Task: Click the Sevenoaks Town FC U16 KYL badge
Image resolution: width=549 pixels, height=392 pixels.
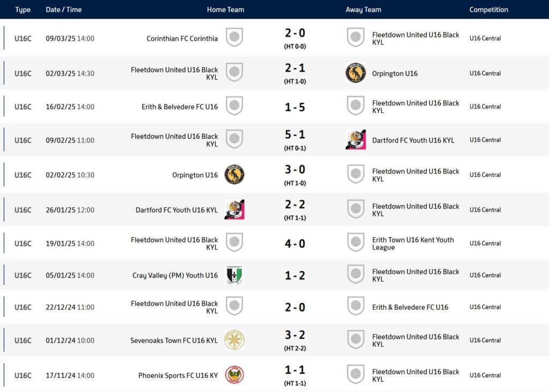Action: coord(234,340)
